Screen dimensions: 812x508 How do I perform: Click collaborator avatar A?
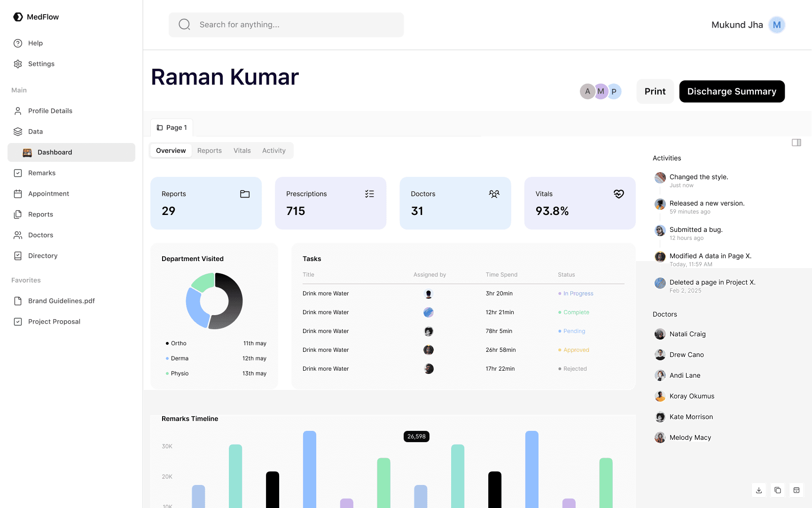click(587, 91)
